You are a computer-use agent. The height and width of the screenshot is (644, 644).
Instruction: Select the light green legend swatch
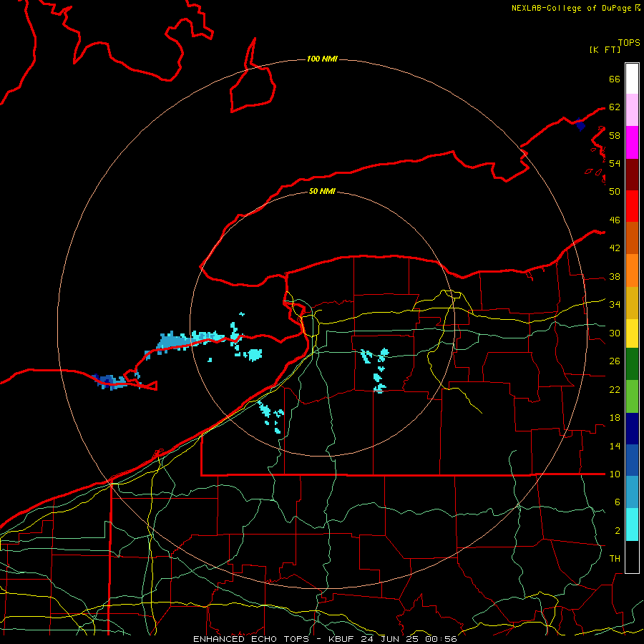(x=632, y=396)
